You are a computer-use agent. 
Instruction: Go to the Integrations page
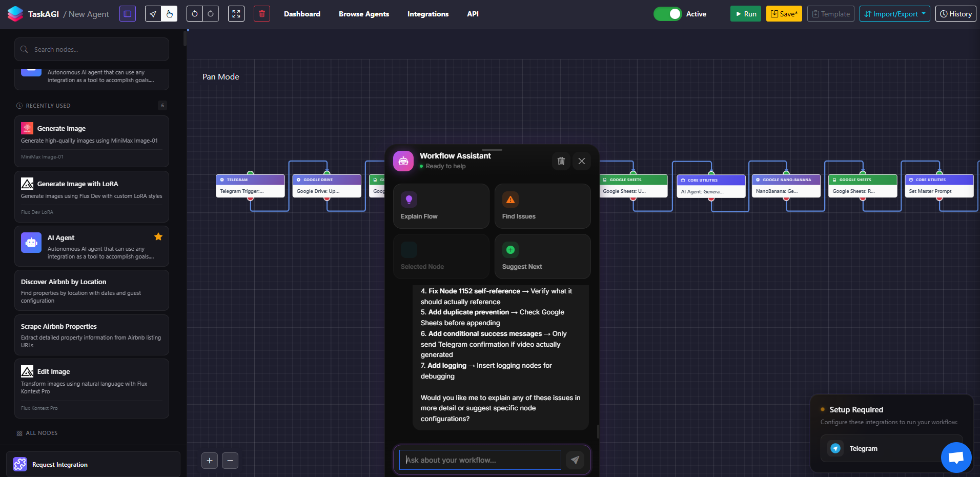[x=428, y=14]
